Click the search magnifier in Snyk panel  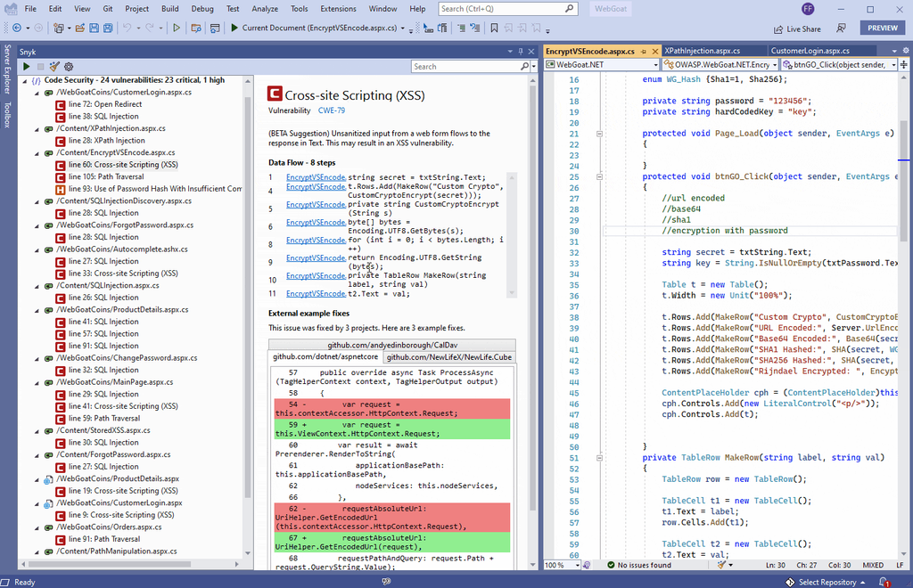(x=524, y=67)
